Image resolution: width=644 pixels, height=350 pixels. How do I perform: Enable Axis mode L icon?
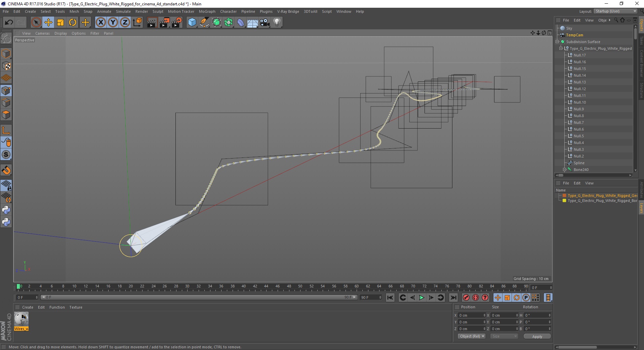click(6, 130)
